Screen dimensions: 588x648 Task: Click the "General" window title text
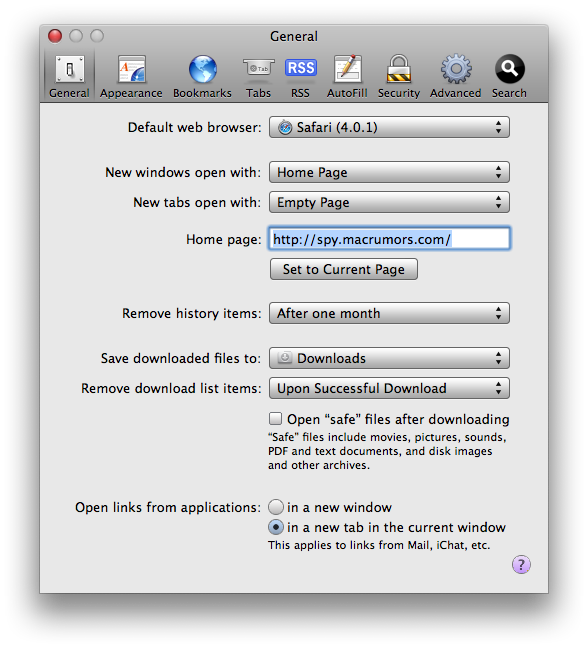pos(294,36)
